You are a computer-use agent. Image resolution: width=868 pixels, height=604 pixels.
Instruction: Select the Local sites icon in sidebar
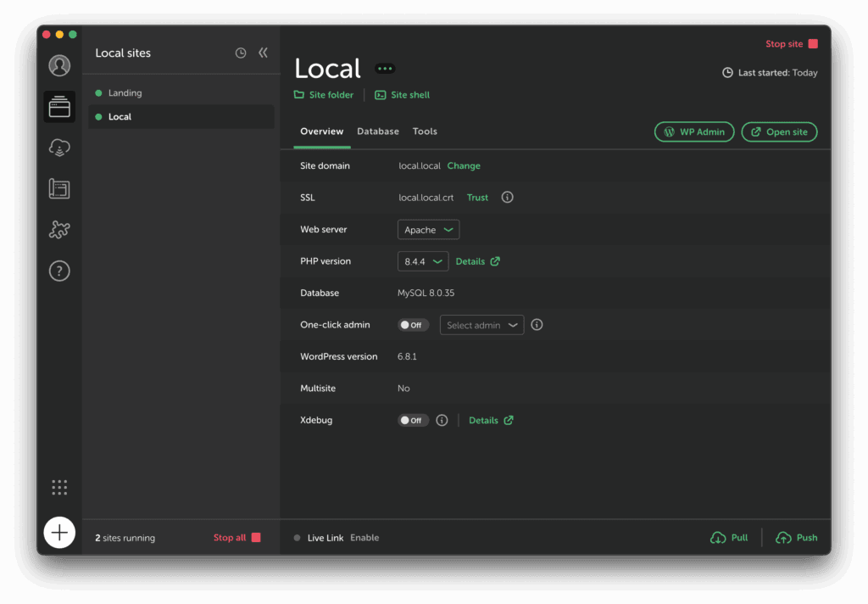point(59,106)
